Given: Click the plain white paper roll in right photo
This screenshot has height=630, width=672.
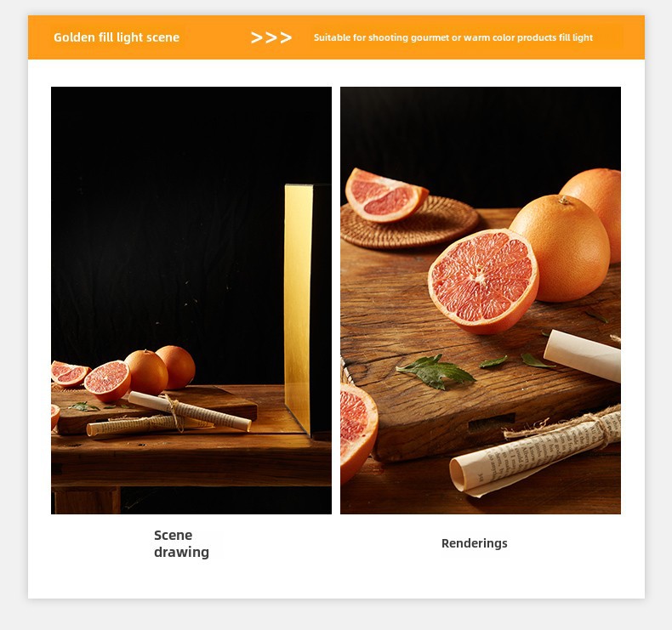Looking at the screenshot, I should [582, 355].
